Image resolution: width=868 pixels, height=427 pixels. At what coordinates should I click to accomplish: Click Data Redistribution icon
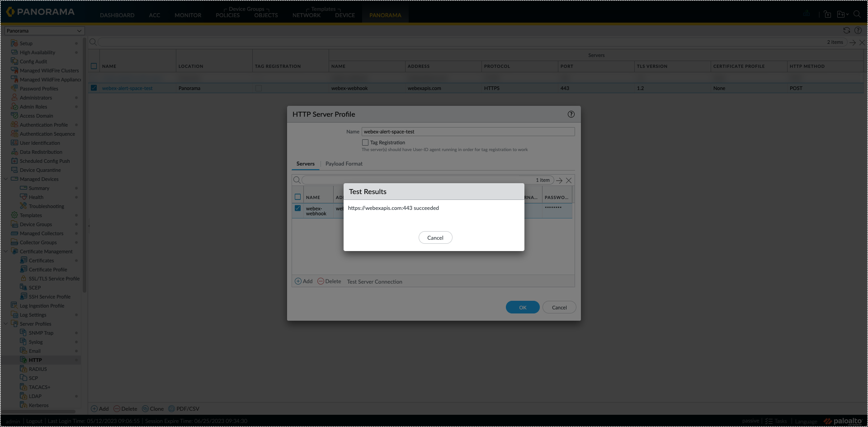pos(14,152)
